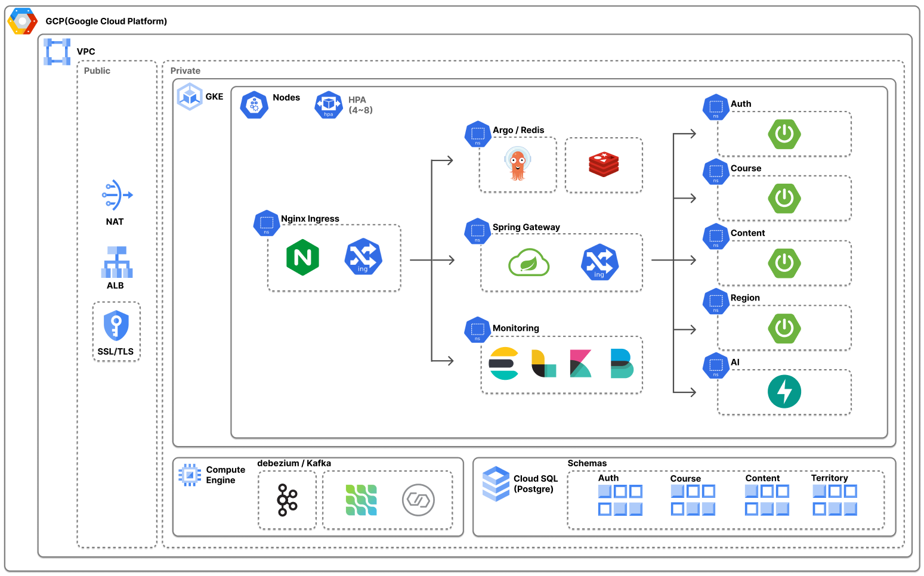Viewport: 924px width, 576px height.
Task: Select the "Argo / Redis" label
Action: click(x=518, y=130)
